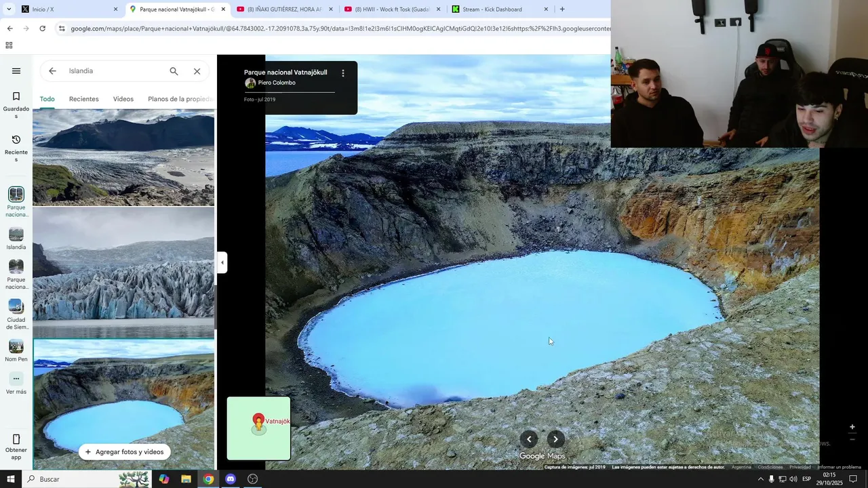868x488 pixels.
Task: Open Guardados saved places
Action: [16, 105]
